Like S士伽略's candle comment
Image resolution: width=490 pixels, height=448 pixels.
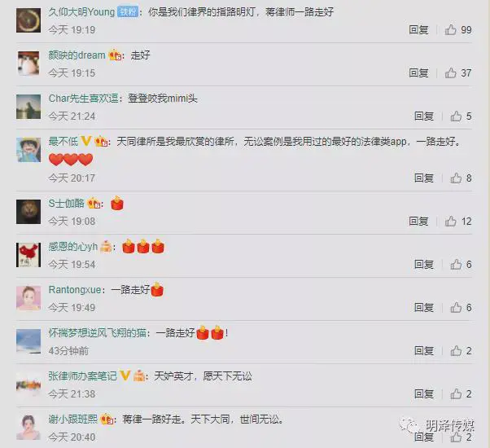coord(451,221)
